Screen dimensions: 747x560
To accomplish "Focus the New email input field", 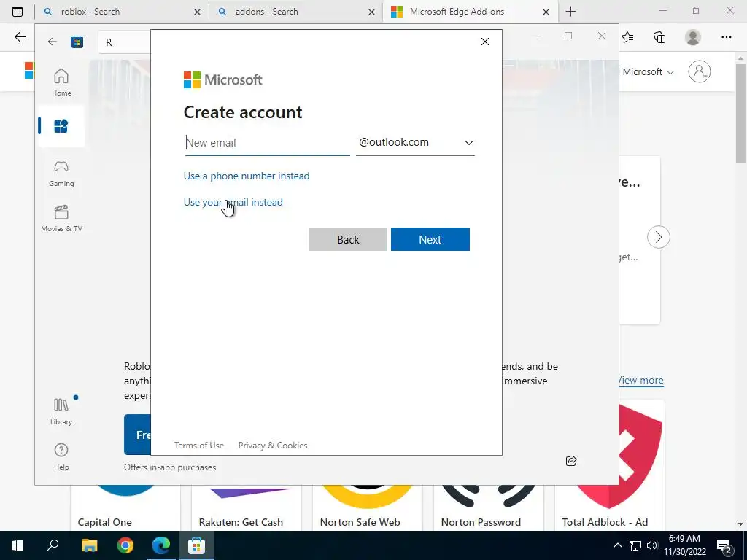I will pyautogui.click(x=267, y=143).
